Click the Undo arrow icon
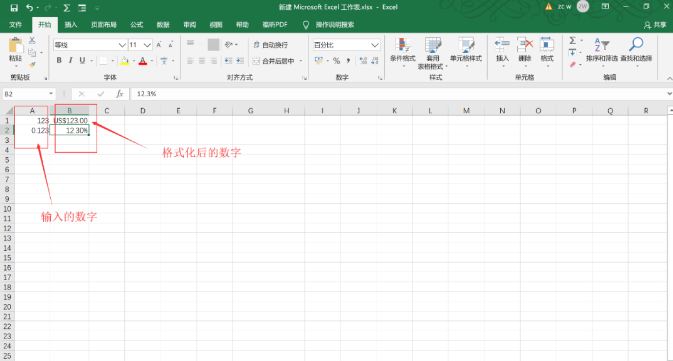This screenshot has width=673, height=361. click(29, 8)
